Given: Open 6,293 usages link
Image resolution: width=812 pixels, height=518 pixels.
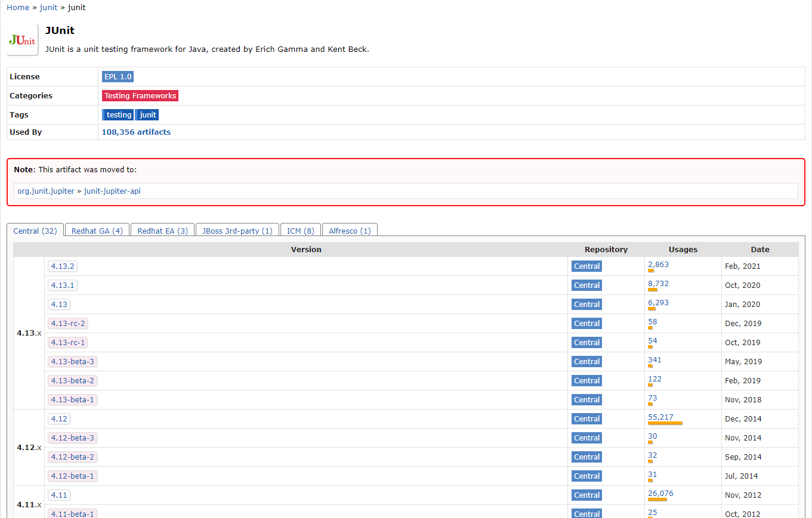Looking at the screenshot, I should [658, 303].
